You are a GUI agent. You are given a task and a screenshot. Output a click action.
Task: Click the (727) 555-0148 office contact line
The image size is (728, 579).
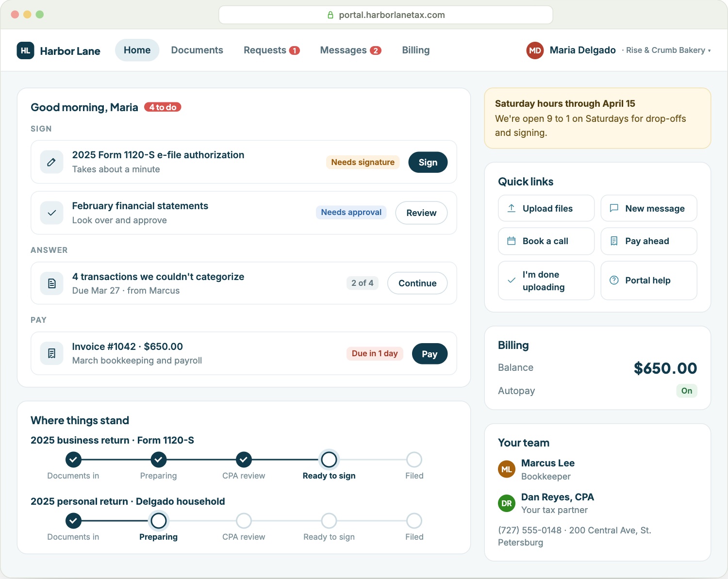click(575, 536)
